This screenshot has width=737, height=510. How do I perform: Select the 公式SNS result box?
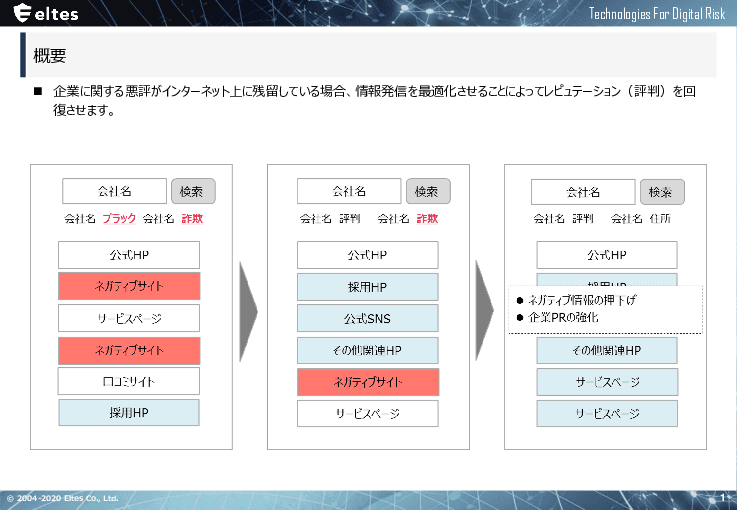[x=368, y=318]
